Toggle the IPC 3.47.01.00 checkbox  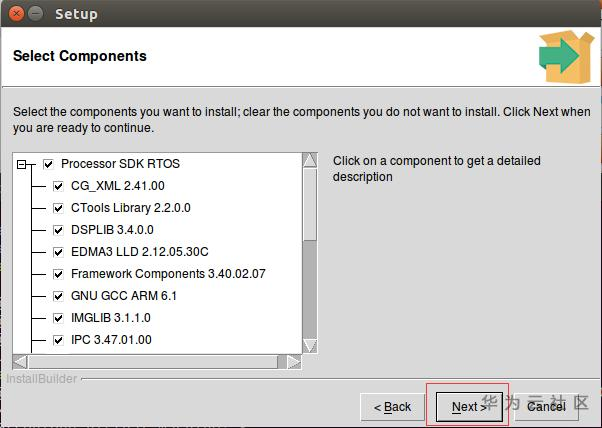(x=58, y=340)
